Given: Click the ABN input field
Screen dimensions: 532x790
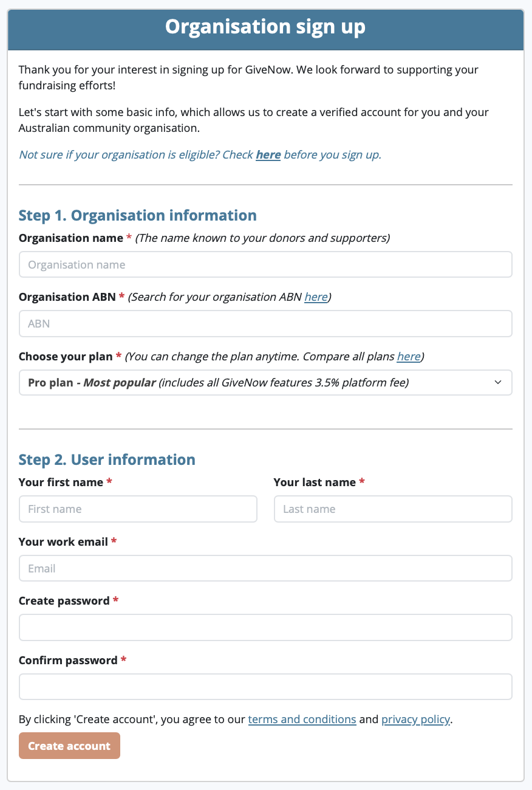Looking at the screenshot, I should pyautogui.click(x=265, y=323).
